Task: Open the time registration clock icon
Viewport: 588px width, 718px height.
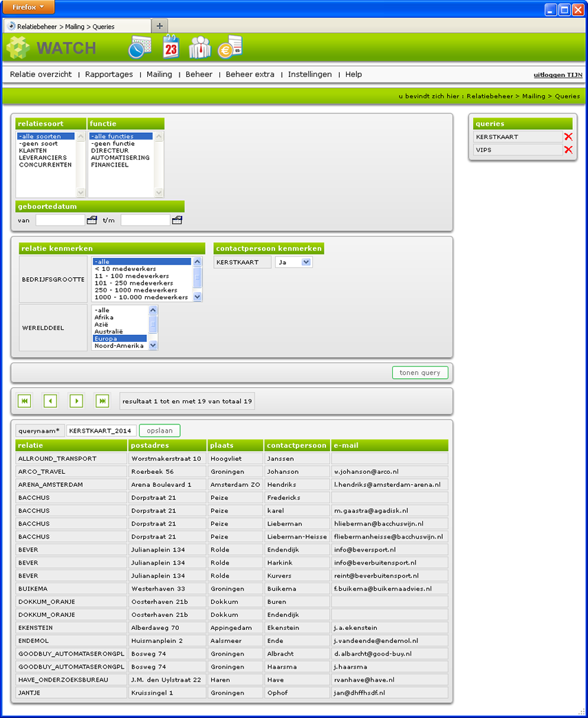Action: (x=140, y=47)
